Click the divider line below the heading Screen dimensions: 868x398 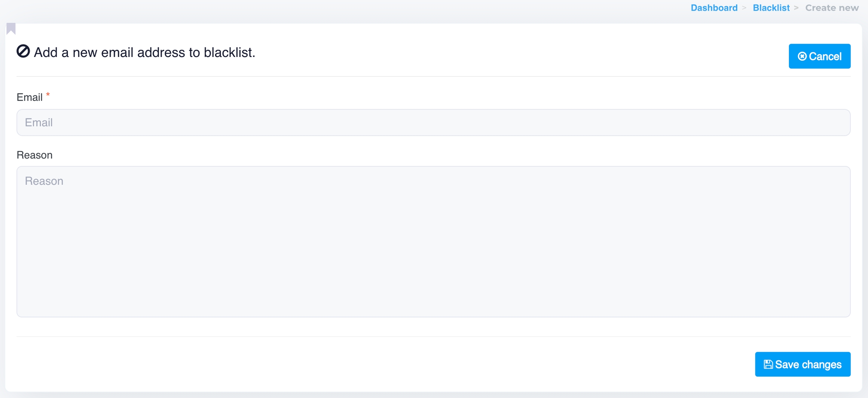[x=433, y=77]
